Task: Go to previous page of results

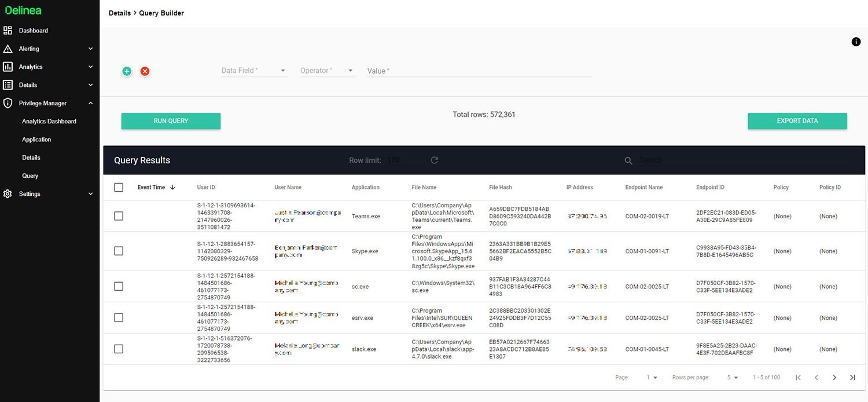Action: pyautogui.click(x=816, y=378)
